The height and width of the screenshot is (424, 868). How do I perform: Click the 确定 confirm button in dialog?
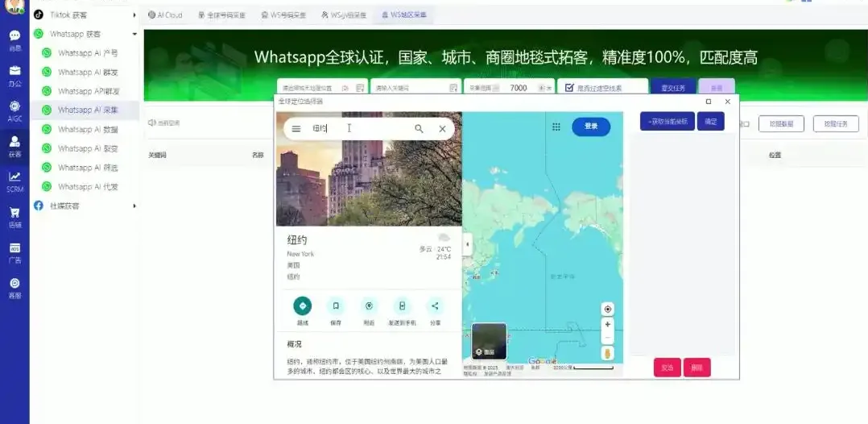pyautogui.click(x=711, y=122)
